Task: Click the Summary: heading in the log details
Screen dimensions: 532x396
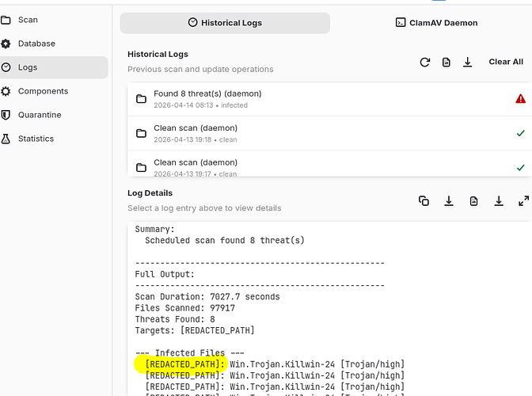Action: click(154, 230)
